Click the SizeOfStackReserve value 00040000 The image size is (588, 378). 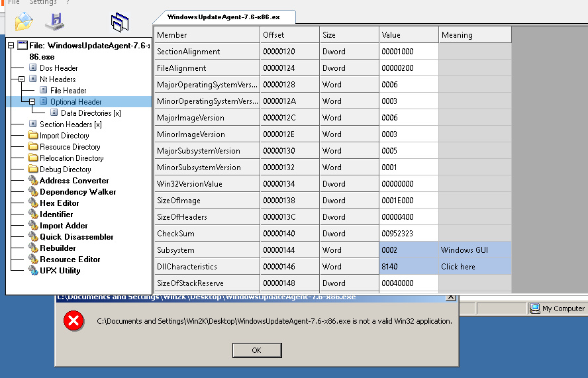[409, 283]
